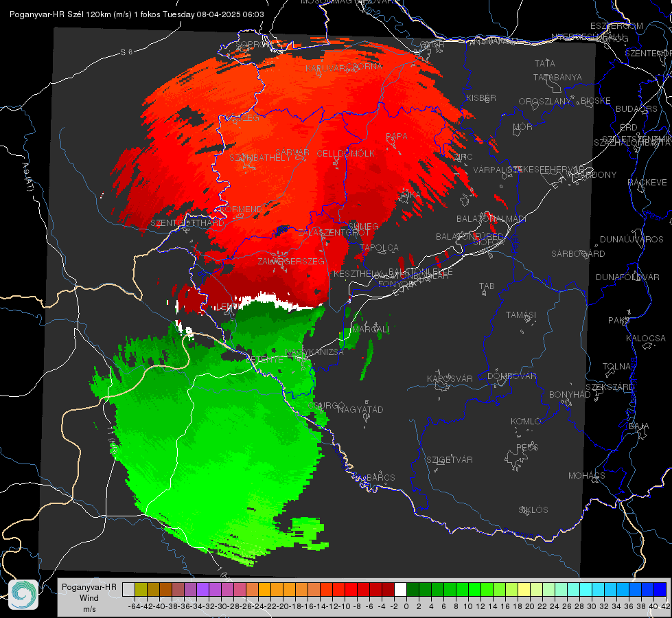Click the S 6 road label

tap(126, 52)
